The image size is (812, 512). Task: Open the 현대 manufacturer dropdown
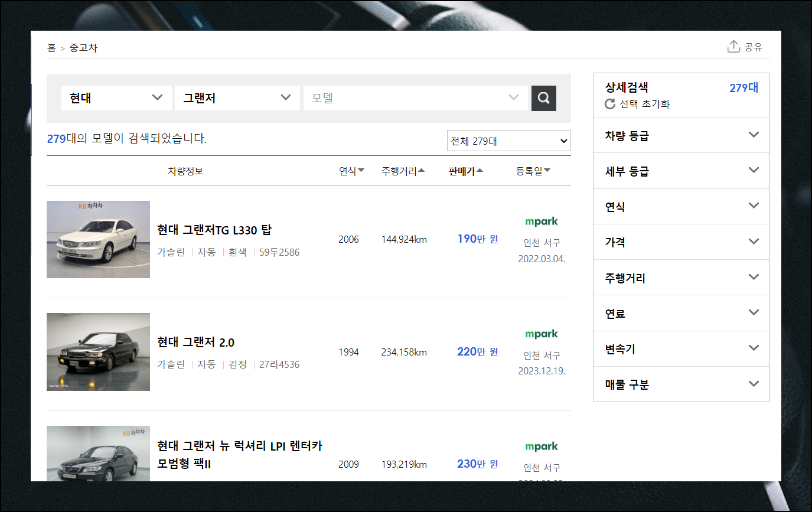point(116,98)
